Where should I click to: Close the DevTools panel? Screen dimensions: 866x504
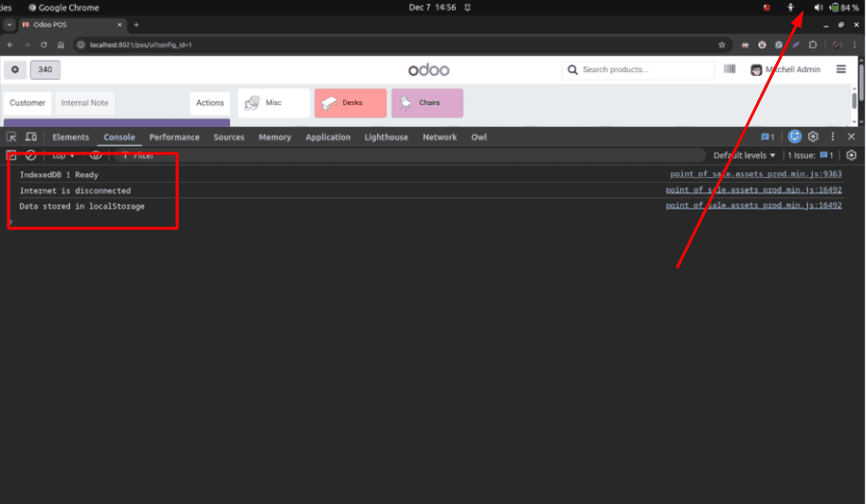pyautogui.click(x=851, y=136)
